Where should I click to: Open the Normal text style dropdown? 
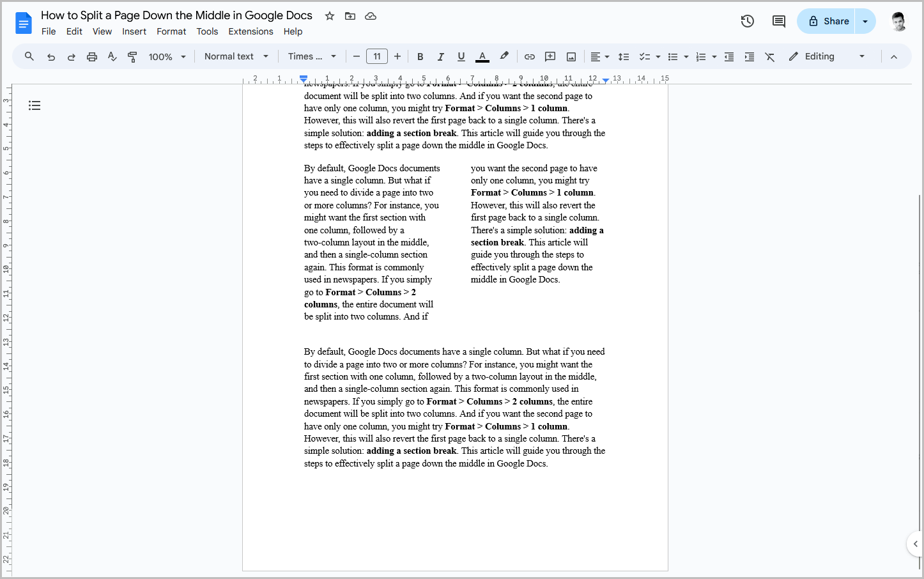(x=236, y=57)
